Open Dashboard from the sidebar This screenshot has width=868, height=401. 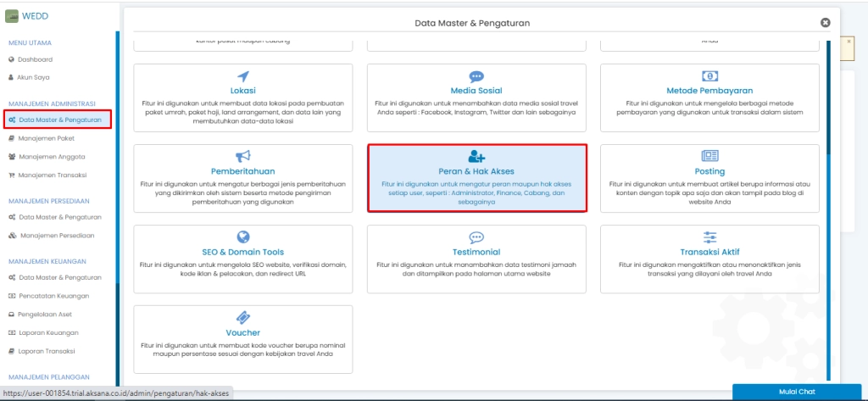(x=36, y=59)
